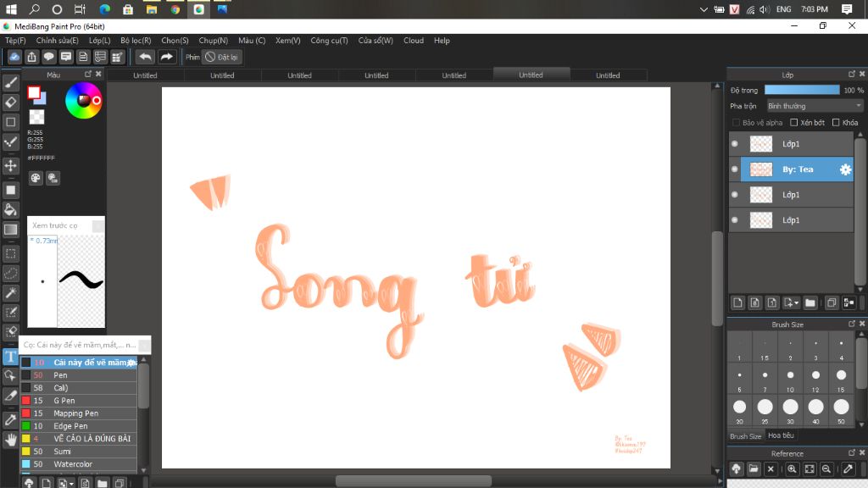Pick brush size 12 preset
Screen dimensions: 868x488
click(x=815, y=380)
